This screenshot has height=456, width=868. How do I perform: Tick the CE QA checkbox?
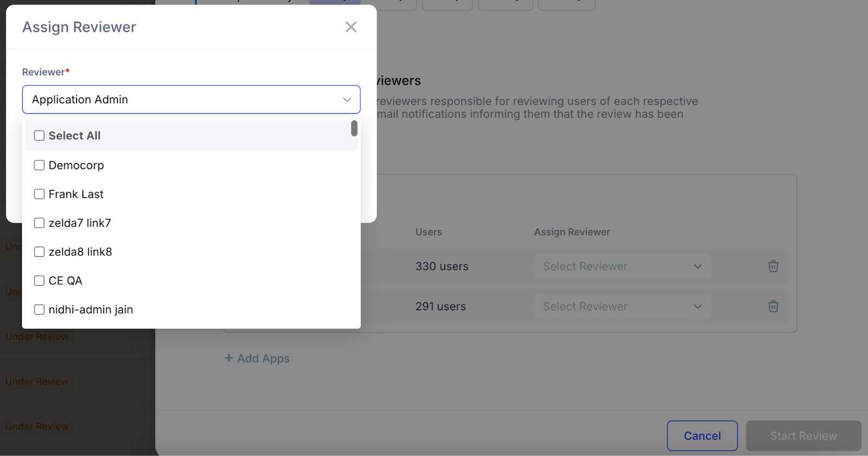point(39,280)
